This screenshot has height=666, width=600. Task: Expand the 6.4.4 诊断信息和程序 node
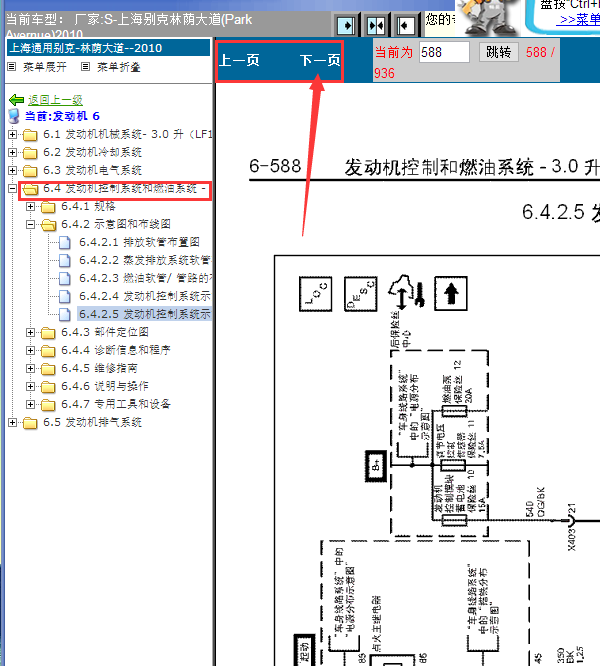30,350
